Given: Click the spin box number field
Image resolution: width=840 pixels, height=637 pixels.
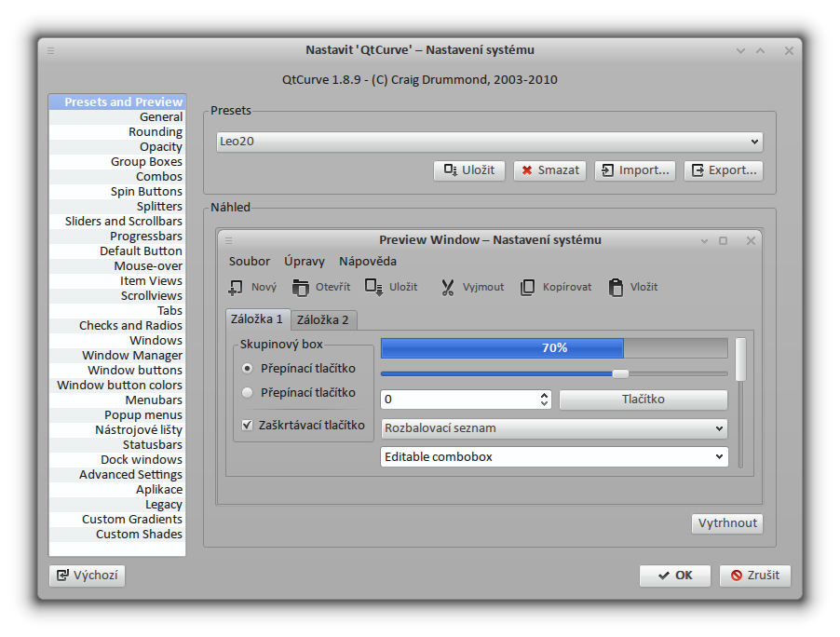Looking at the screenshot, I should (461, 400).
